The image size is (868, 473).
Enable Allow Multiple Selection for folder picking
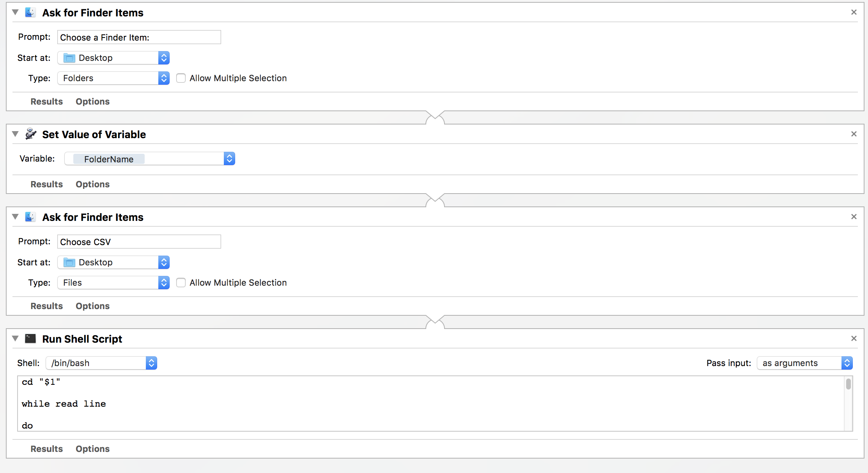pyautogui.click(x=181, y=78)
